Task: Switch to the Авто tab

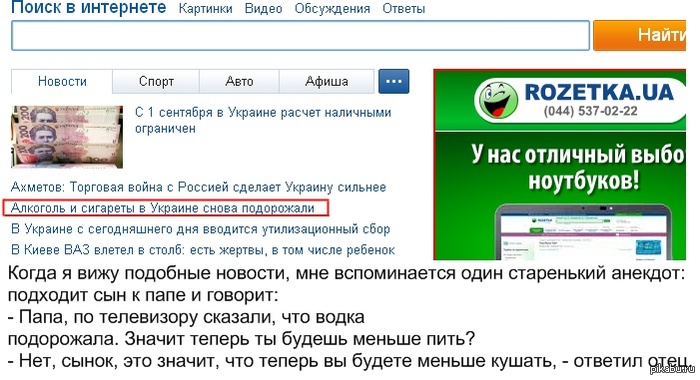Action: point(239,81)
